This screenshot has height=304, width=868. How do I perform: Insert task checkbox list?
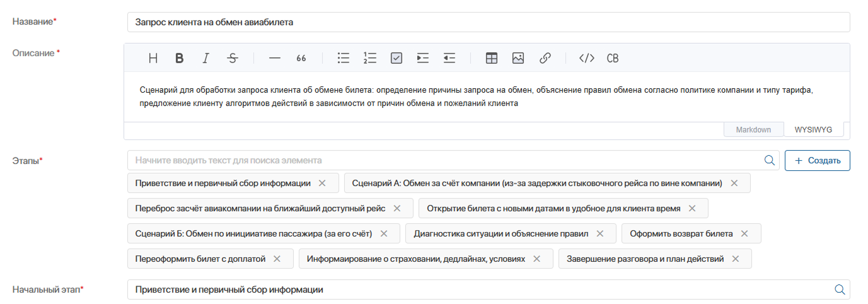click(396, 58)
